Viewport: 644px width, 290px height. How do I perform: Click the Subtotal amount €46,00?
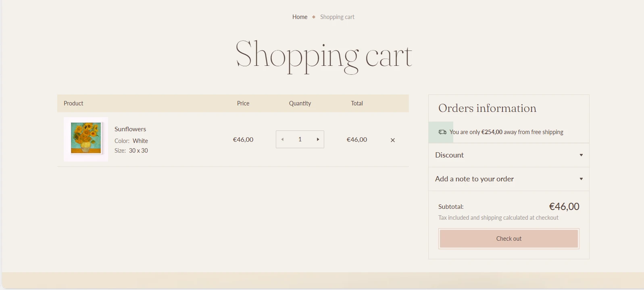click(564, 206)
